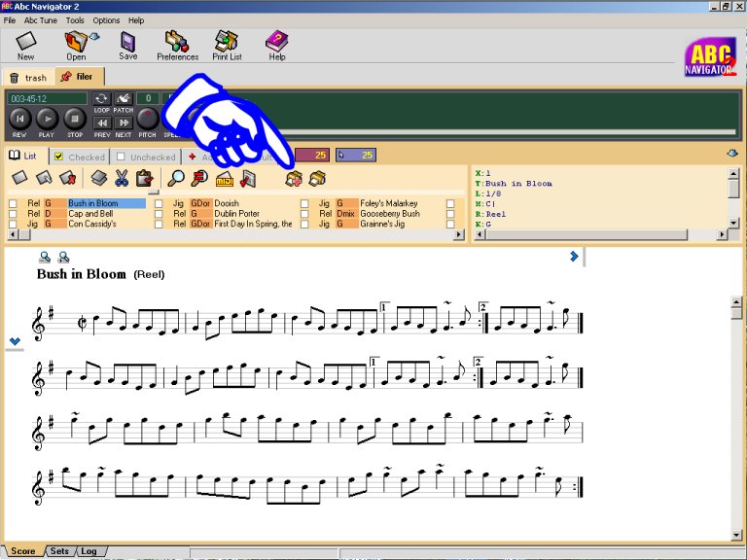Click the Save disk icon

(128, 42)
